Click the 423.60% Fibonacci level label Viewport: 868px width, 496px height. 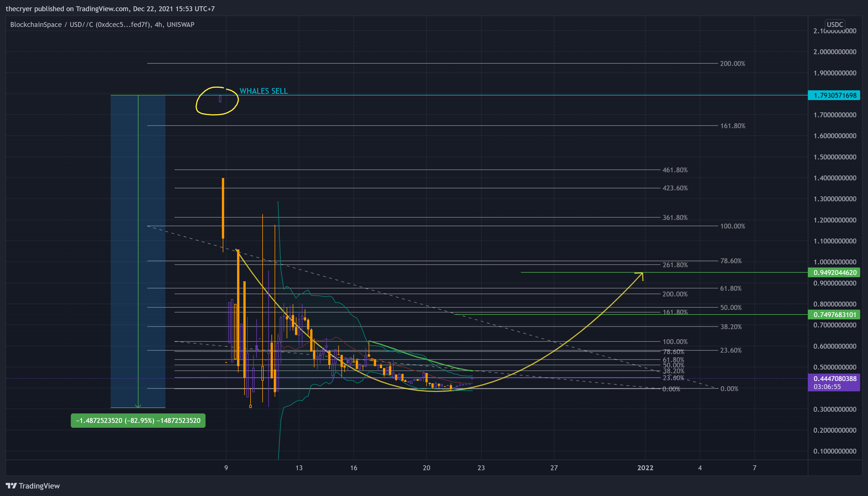point(675,188)
